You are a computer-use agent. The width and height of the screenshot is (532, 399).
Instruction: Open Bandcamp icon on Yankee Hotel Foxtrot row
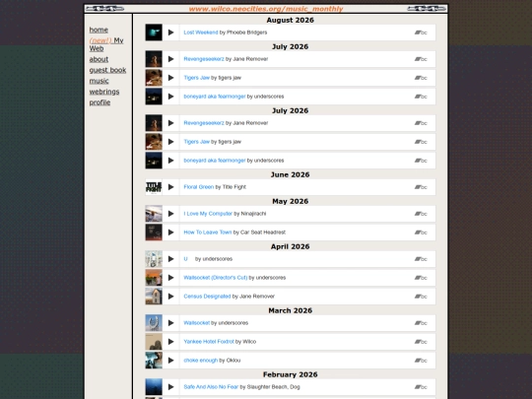(421, 342)
